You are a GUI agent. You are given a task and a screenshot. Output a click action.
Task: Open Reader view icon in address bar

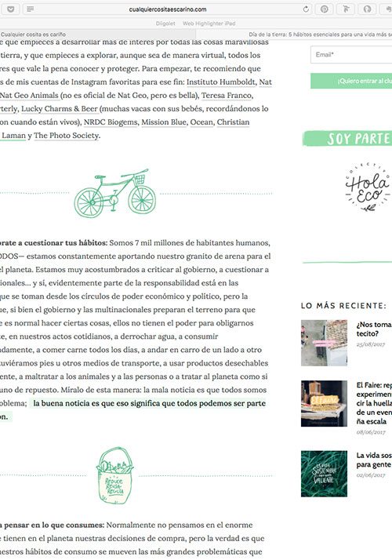click(31, 9)
